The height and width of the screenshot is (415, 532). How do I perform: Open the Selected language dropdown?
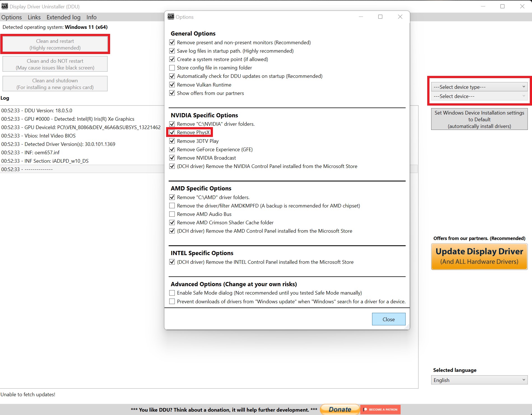tap(479, 380)
